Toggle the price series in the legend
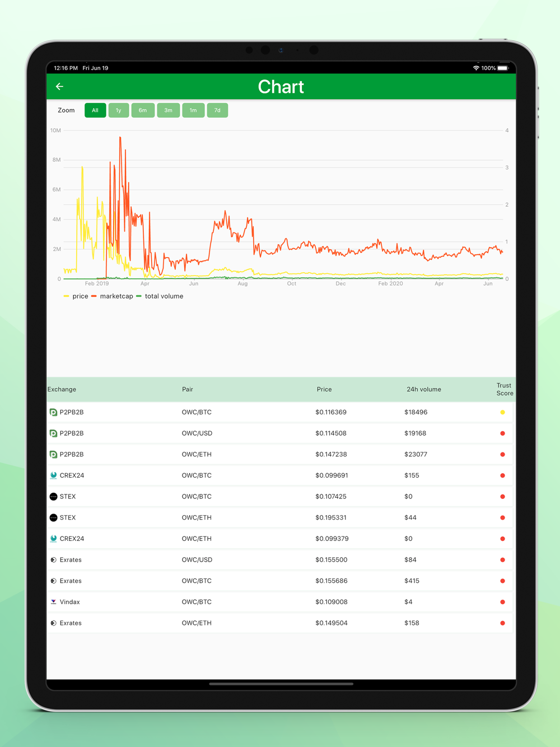 [76, 296]
